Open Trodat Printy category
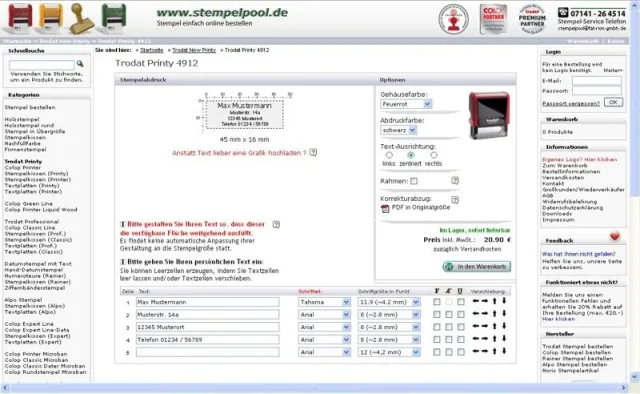640x394 pixels. 23,161
